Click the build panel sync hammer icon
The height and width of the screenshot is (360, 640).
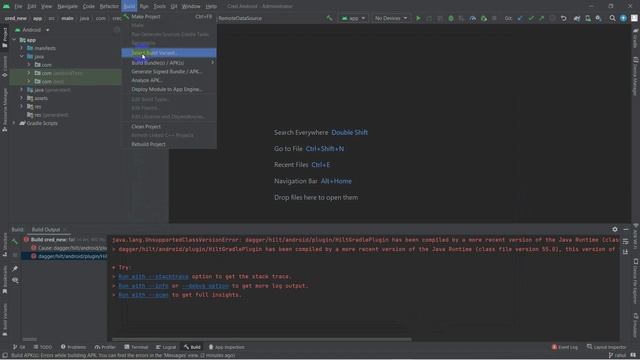(15, 241)
